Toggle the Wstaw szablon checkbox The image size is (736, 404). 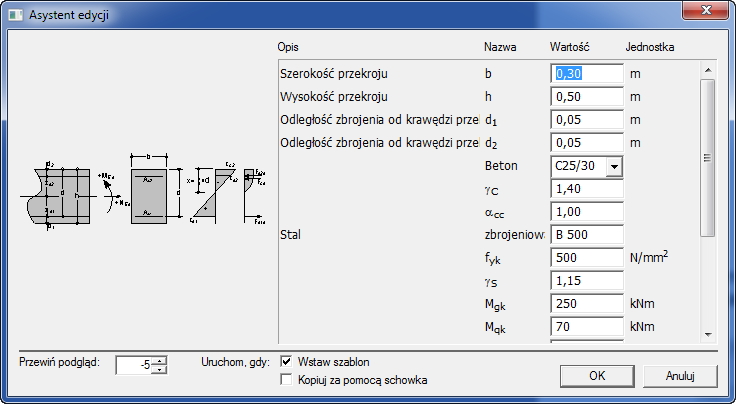pyautogui.click(x=287, y=362)
